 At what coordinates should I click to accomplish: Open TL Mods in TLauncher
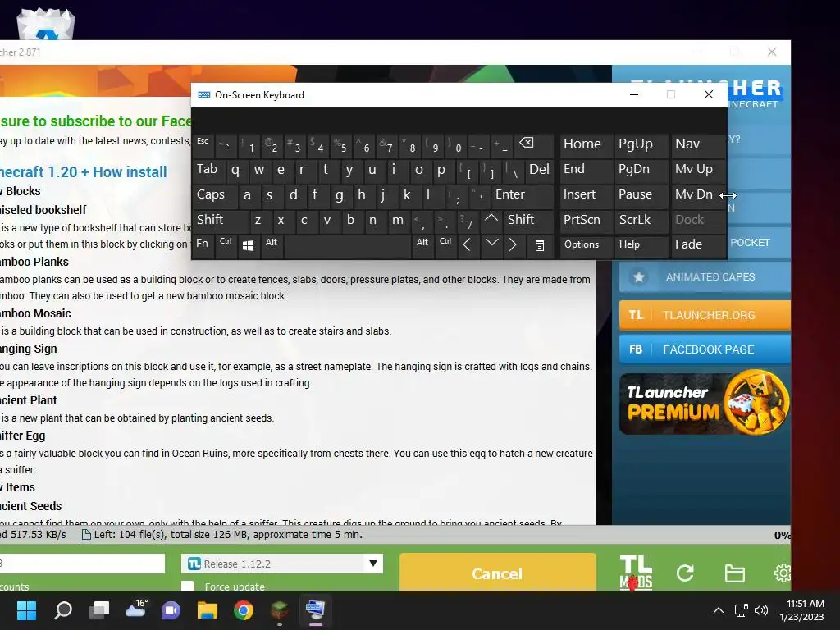click(636, 572)
